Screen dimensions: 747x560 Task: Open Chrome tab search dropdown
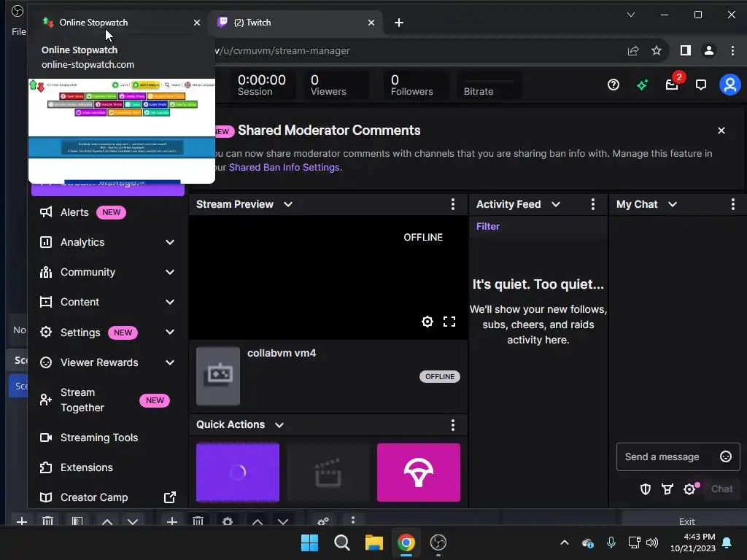631,15
